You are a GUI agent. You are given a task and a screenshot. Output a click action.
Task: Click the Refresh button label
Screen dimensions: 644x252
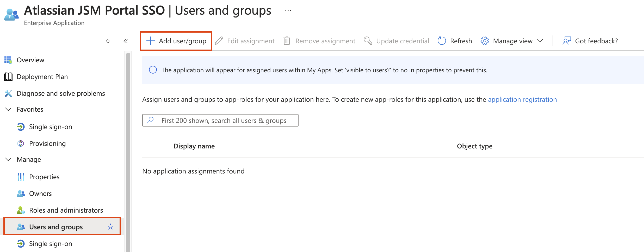click(x=461, y=41)
